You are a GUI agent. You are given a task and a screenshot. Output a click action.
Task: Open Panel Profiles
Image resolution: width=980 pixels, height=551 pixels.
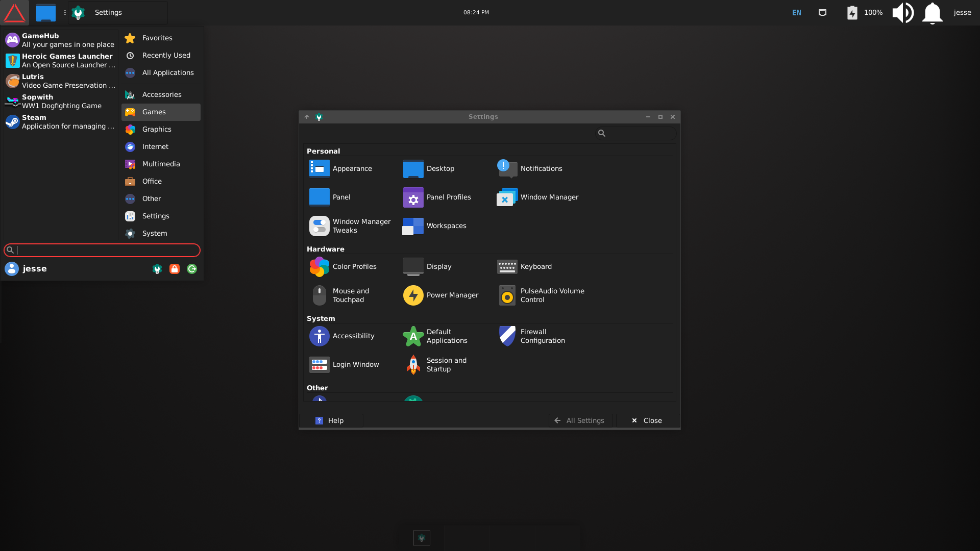coord(437,197)
